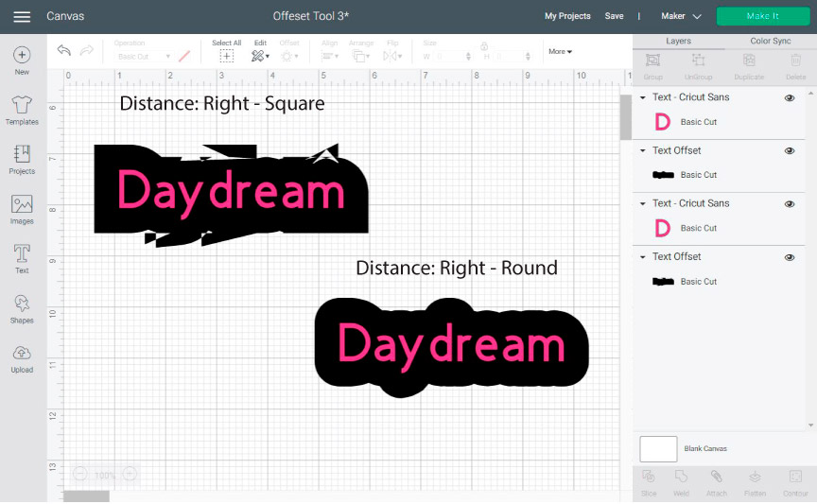The height and width of the screenshot is (504, 817).
Task: Open My Projects link
Action: click(567, 16)
